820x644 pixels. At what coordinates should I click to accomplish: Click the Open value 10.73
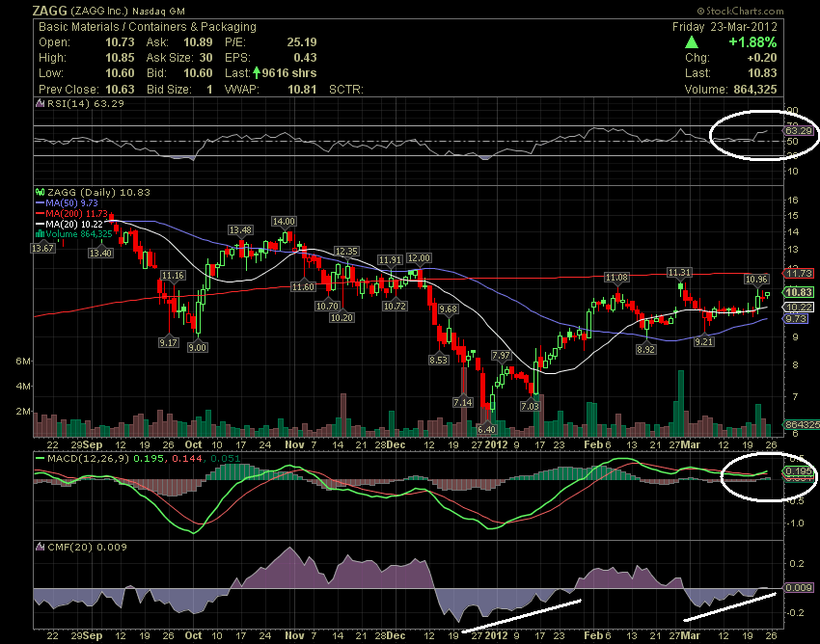(120, 42)
